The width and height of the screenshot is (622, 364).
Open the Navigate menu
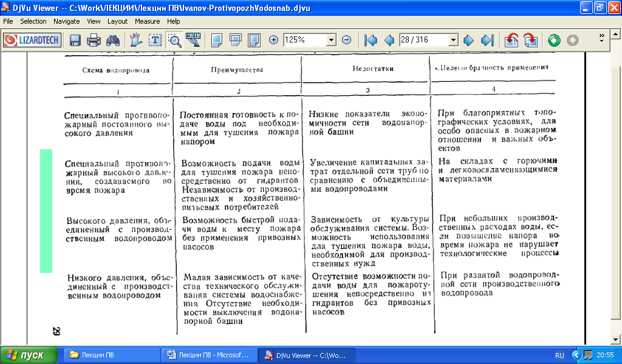67,21
